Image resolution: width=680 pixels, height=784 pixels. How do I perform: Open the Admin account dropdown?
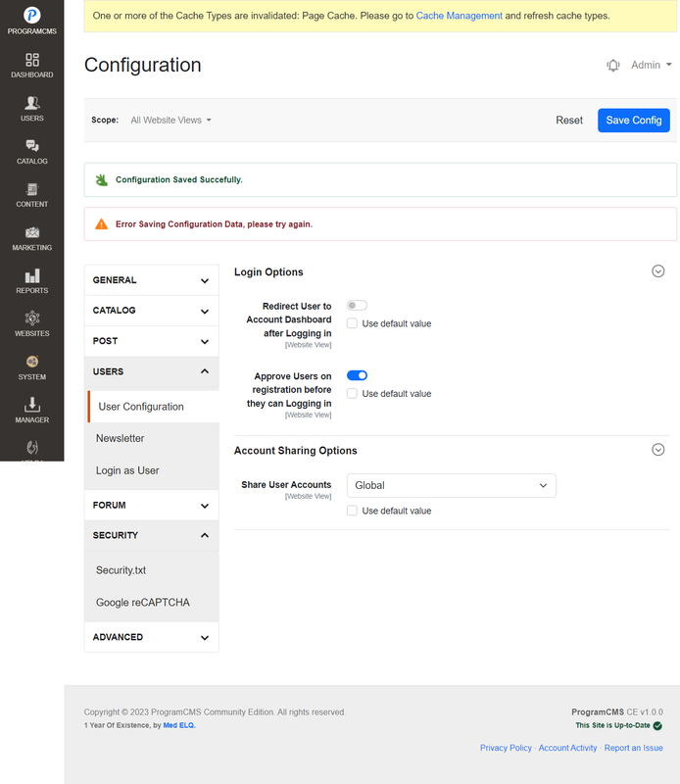[x=651, y=65]
